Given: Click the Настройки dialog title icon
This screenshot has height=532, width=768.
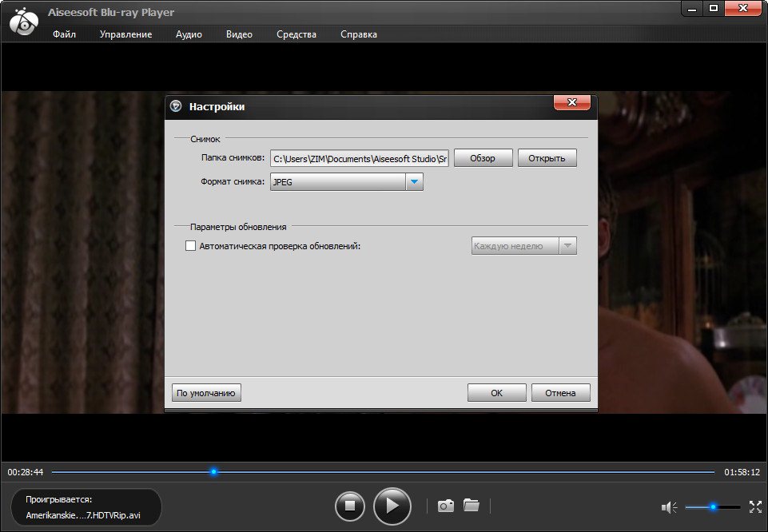Looking at the screenshot, I should coord(176,106).
